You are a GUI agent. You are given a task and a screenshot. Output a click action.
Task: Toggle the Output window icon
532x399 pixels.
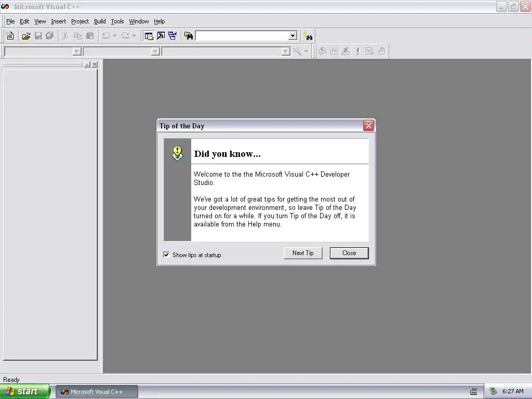click(161, 36)
